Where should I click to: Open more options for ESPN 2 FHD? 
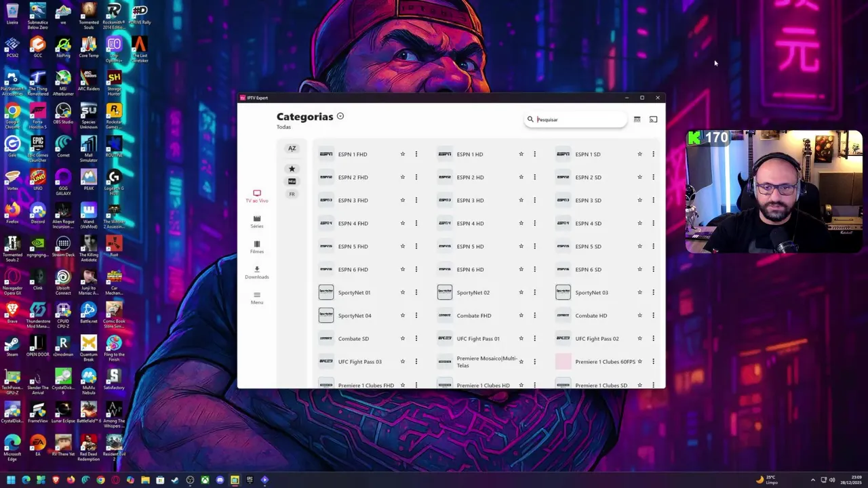(x=416, y=177)
